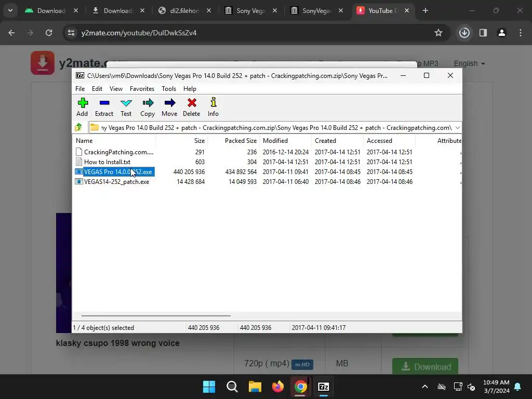The image size is (532, 399).
Task: Sort by Packed Size column header
Action: click(234, 140)
